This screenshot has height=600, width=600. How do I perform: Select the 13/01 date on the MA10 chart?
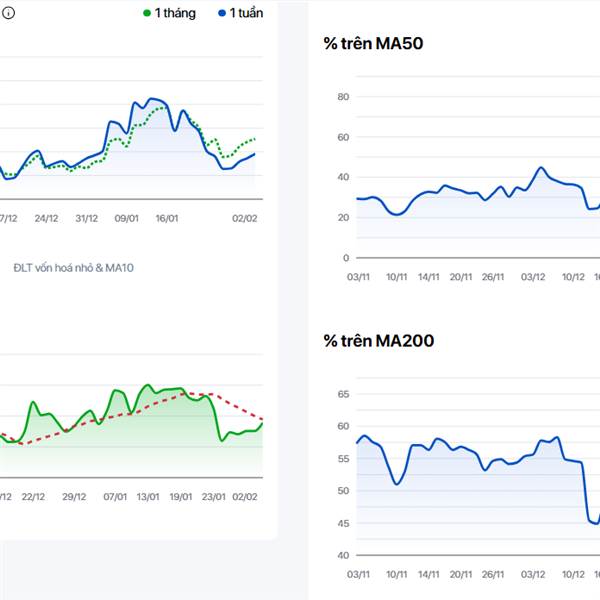pos(148,496)
